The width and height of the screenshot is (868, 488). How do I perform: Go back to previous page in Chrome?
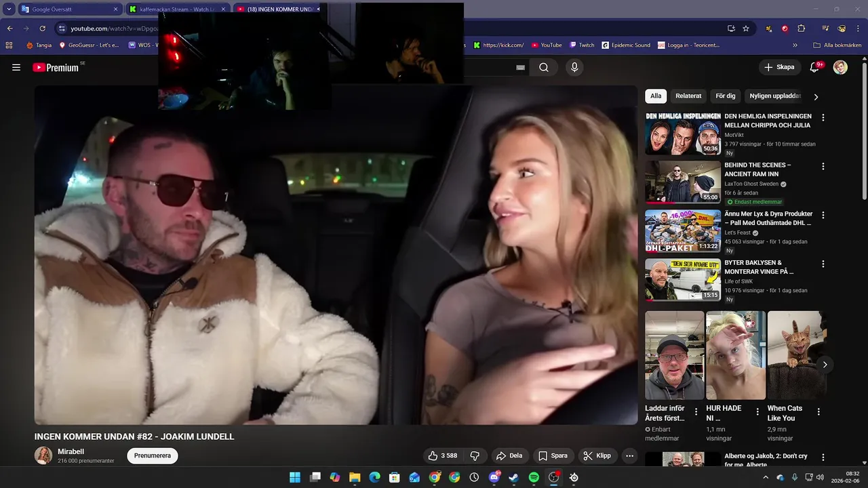9,28
